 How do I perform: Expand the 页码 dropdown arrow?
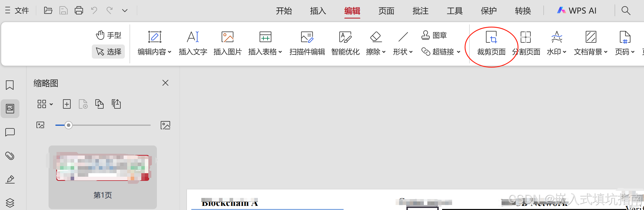633,52
